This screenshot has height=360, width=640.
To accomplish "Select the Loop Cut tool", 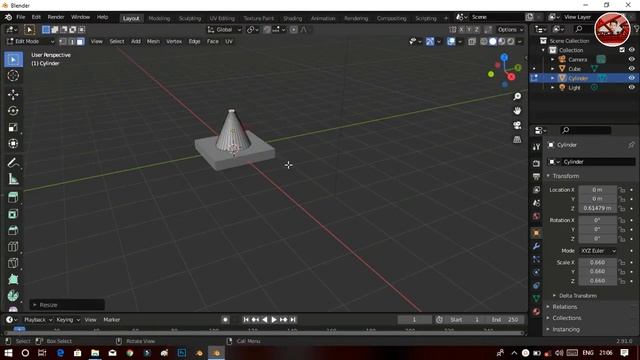I will click(13, 247).
